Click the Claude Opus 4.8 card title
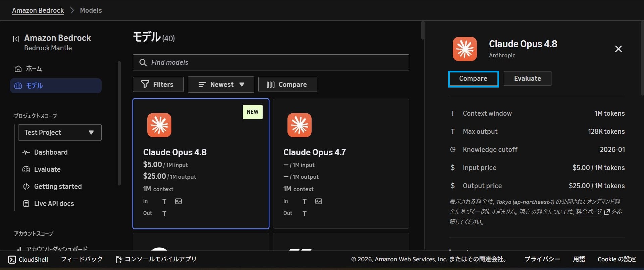The height and width of the screenshot is (270, 644). coord(175,152)
